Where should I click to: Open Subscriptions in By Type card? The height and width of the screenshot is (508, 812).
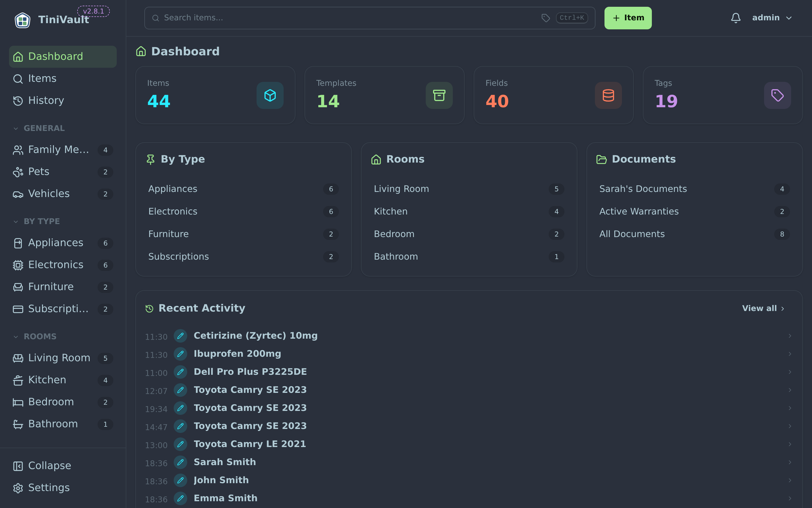[243, 257]
